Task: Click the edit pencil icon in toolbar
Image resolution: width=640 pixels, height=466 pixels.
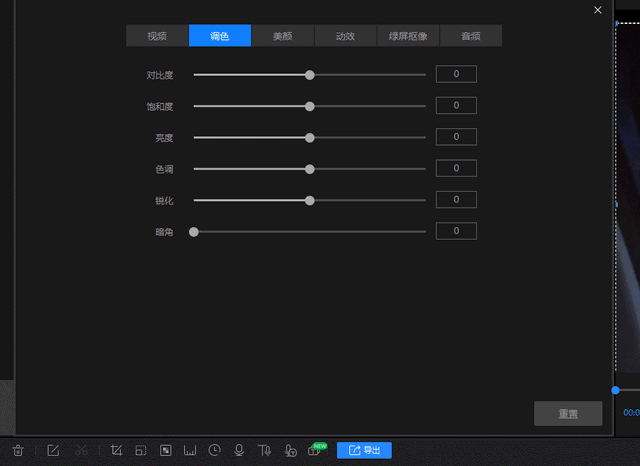Action: pos(53,450)
